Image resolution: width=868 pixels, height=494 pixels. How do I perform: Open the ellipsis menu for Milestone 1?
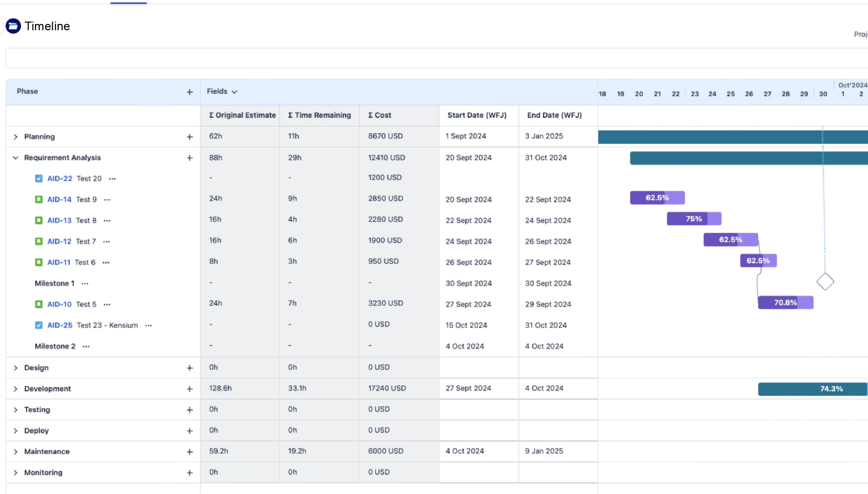(85, 284)
